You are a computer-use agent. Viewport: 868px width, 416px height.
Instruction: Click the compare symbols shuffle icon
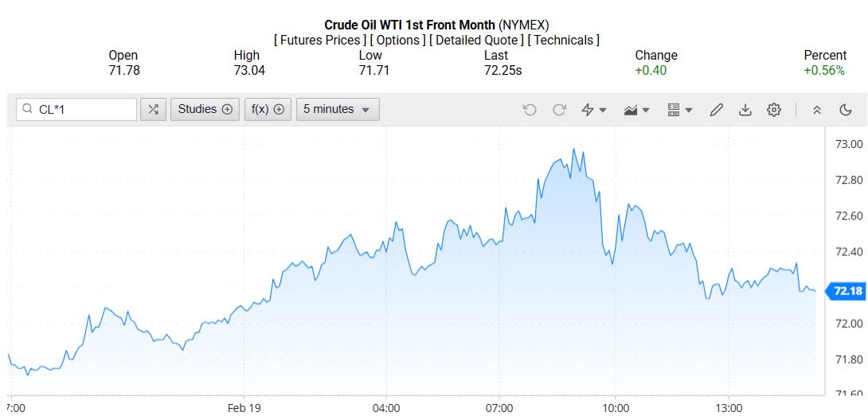pos(153,110)
